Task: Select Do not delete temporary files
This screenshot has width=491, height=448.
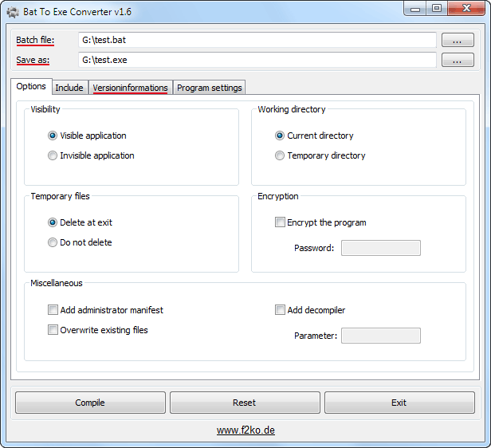Action: [x=53, y=243]
